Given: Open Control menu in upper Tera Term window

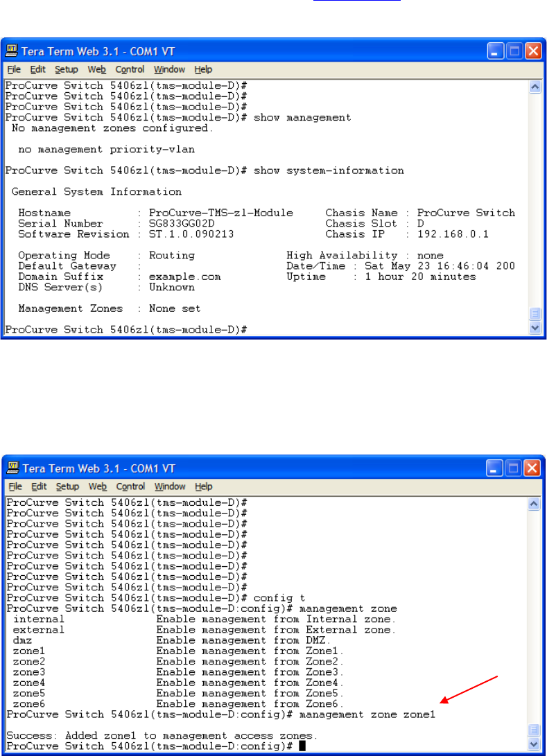Looking at the screenshot, I should tap(130, 69).
